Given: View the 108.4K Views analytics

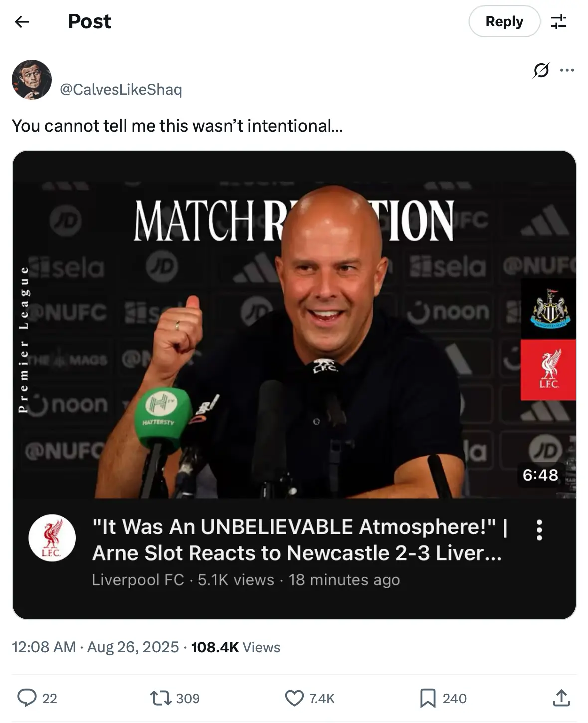Looking at the screenshot, I should (235, 647).
